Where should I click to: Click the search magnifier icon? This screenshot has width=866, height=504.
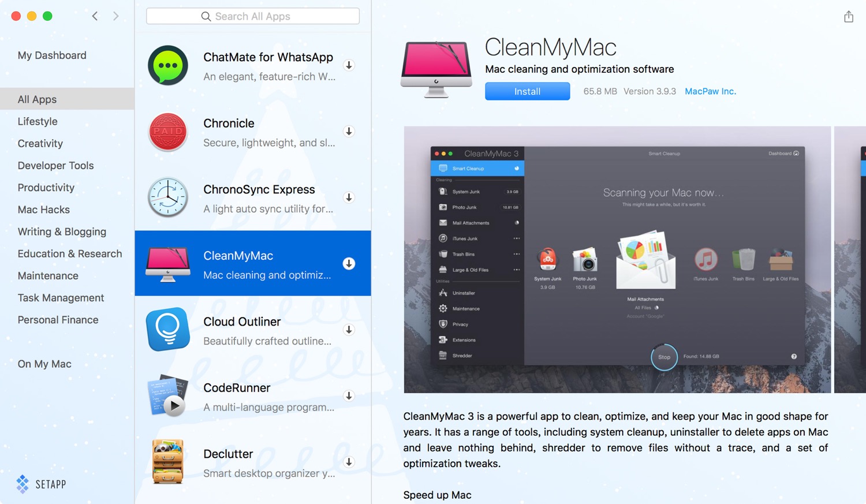[x=206, y=16]
